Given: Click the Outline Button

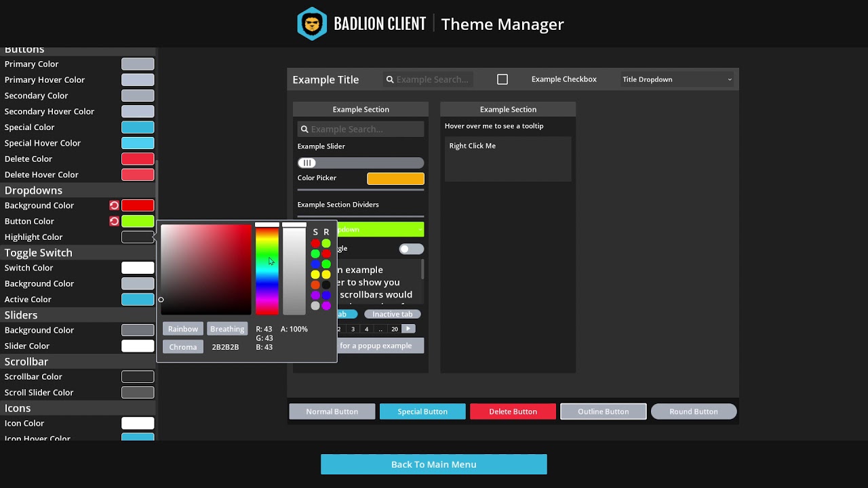Looking at the screenshot, I should click(x=603, y=411).
